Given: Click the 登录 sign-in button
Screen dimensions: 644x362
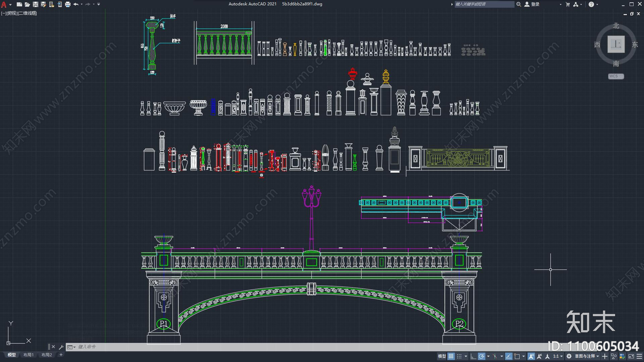Looking at the screenshot, I should [x=532, y=4].
